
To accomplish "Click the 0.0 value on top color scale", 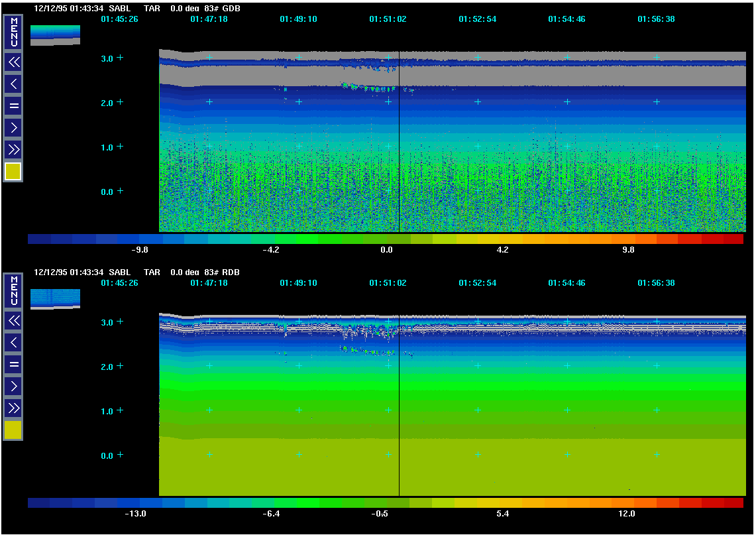I will (387, 250).
